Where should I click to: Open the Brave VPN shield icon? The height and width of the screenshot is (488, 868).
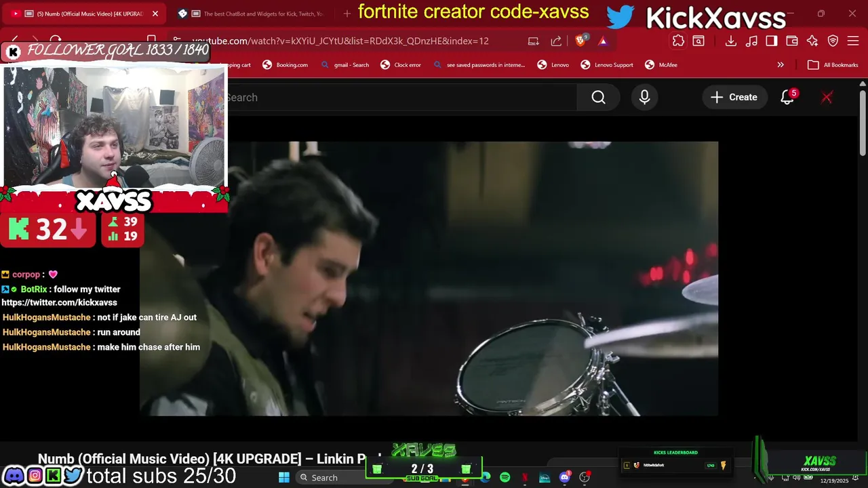coord(833,41)
